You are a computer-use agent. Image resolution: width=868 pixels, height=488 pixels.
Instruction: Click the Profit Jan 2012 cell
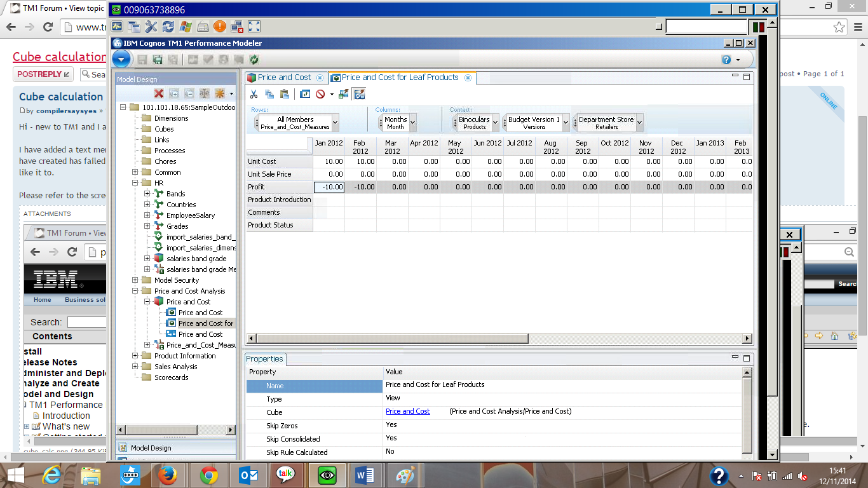(329, 187)
